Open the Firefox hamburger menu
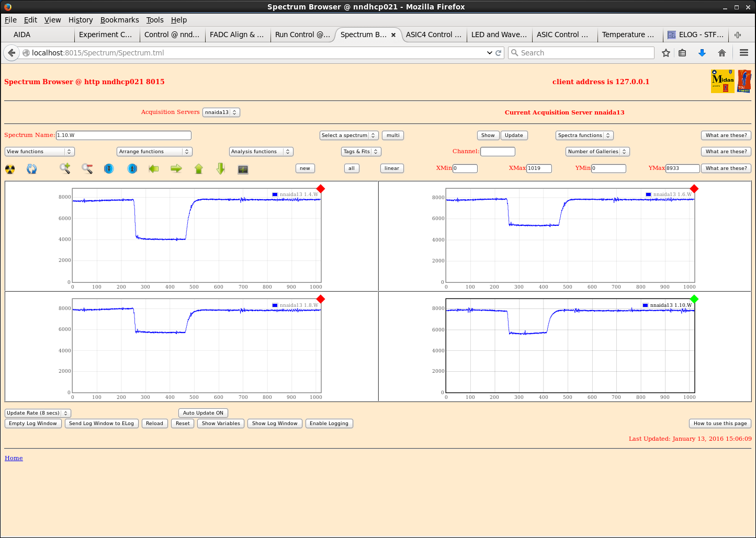The height and width of the screenshot is (538, 756). tap(744, 53)
